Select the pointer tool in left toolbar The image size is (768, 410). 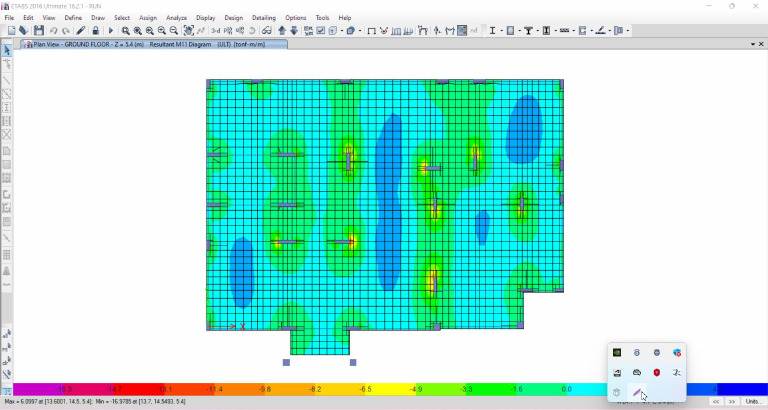pos(7,50)
